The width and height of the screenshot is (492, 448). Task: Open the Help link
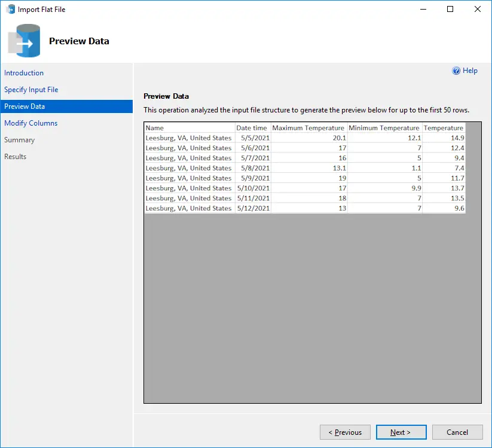[470, 71]
